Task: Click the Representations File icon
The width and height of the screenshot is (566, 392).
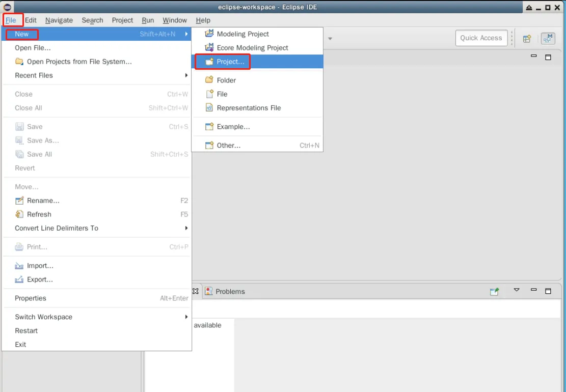Action: point(209,107)
